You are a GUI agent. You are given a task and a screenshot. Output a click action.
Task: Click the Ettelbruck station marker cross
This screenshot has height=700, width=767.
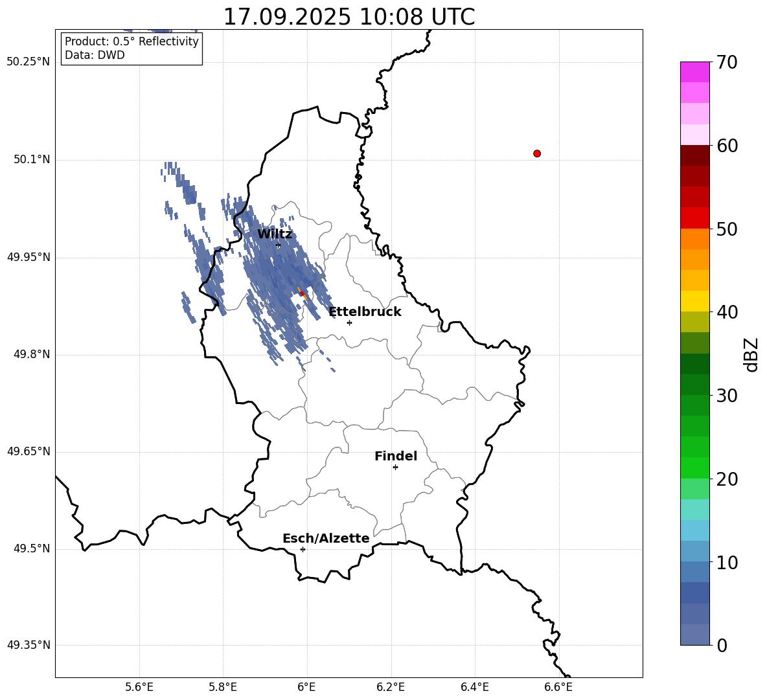tap(349, 322)
